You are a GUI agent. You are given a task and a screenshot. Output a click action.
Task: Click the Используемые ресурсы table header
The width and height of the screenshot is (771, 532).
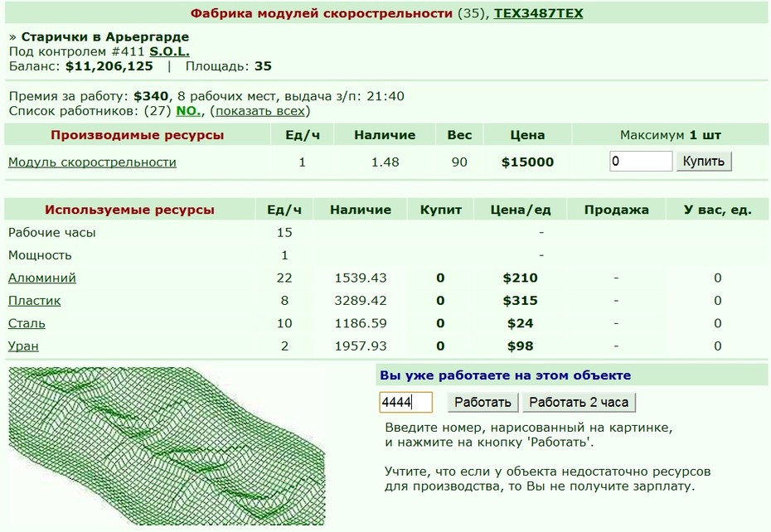(x=129, y=210)
